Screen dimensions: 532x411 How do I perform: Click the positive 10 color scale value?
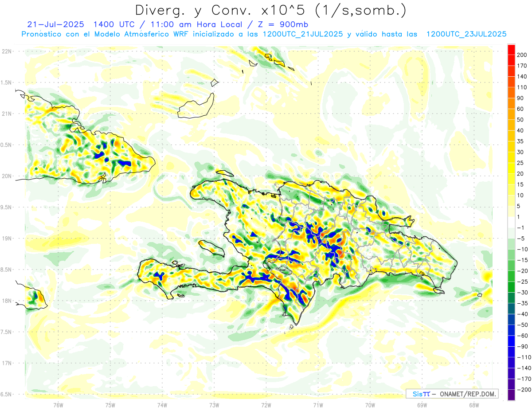coord(521,195)
